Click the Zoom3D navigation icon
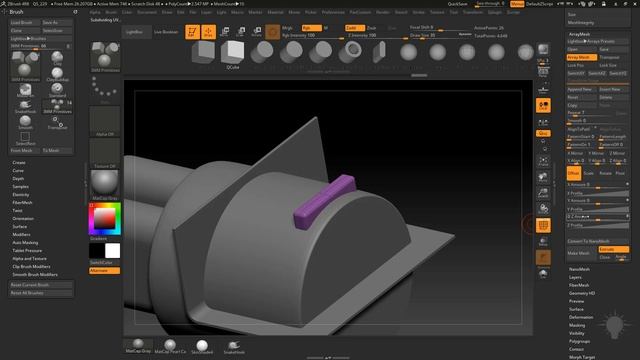The image size is (640, 360). pos(543,193)
